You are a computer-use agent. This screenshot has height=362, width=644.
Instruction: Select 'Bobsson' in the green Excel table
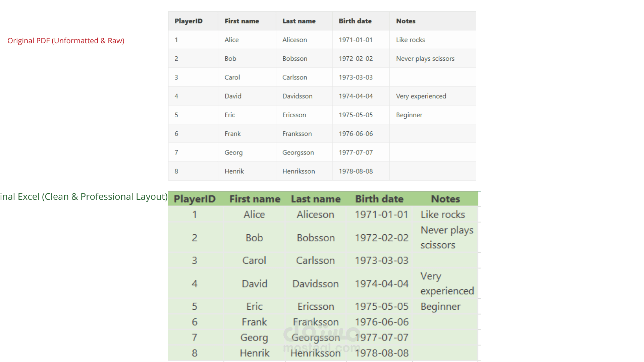tap(316, 238)
